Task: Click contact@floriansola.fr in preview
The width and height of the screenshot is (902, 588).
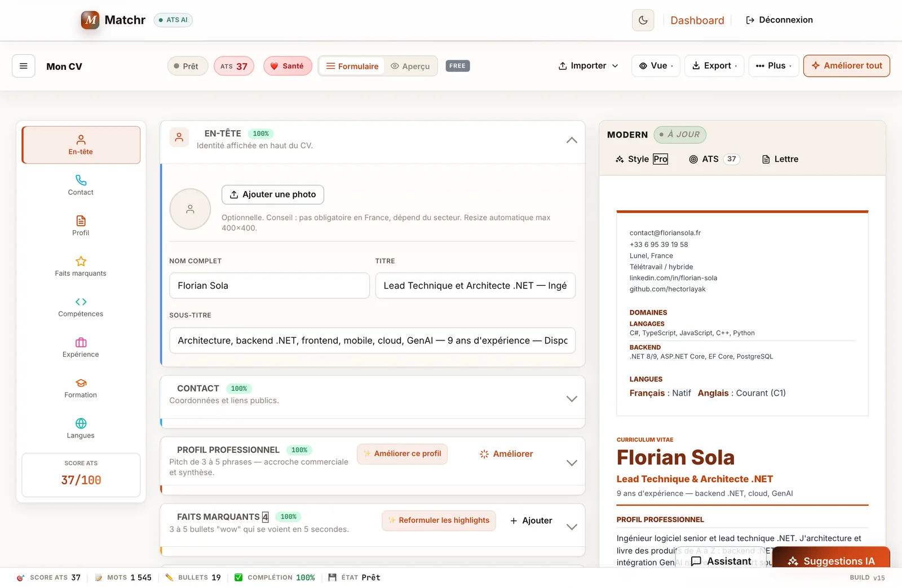Action: click(x=665, y=233)
